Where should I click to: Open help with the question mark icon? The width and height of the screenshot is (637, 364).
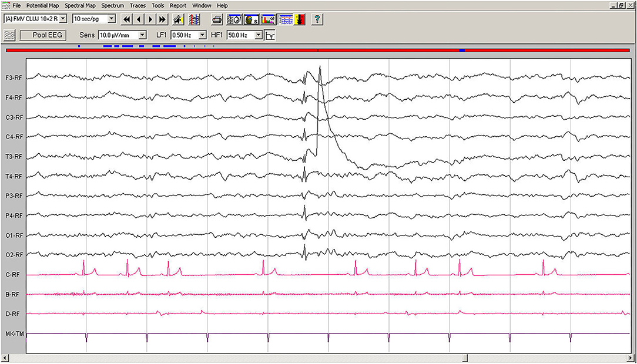click(x=317, y=19)
